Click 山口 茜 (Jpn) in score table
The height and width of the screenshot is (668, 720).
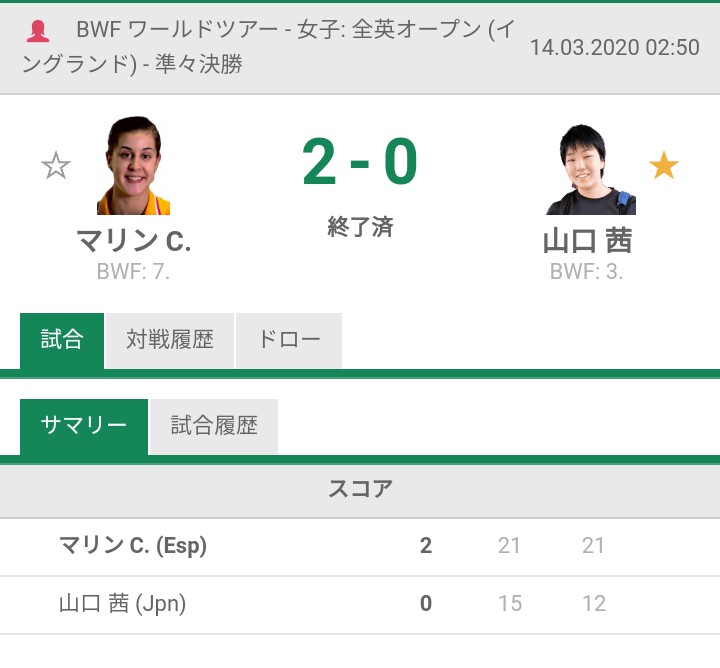122,604
